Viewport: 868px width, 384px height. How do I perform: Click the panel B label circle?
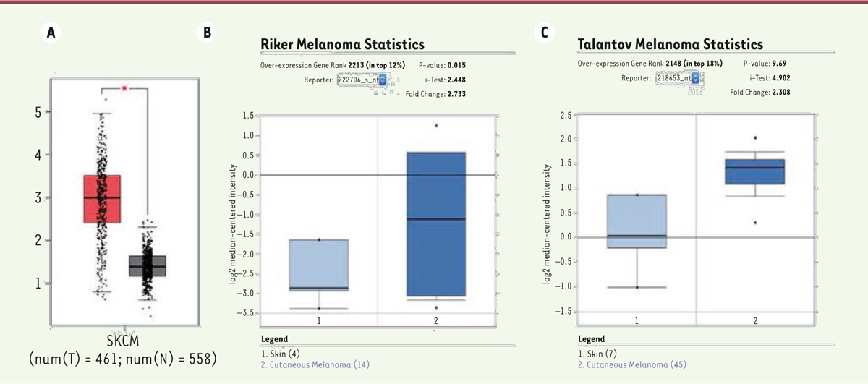pyautogui.click(x=208, y=32)
